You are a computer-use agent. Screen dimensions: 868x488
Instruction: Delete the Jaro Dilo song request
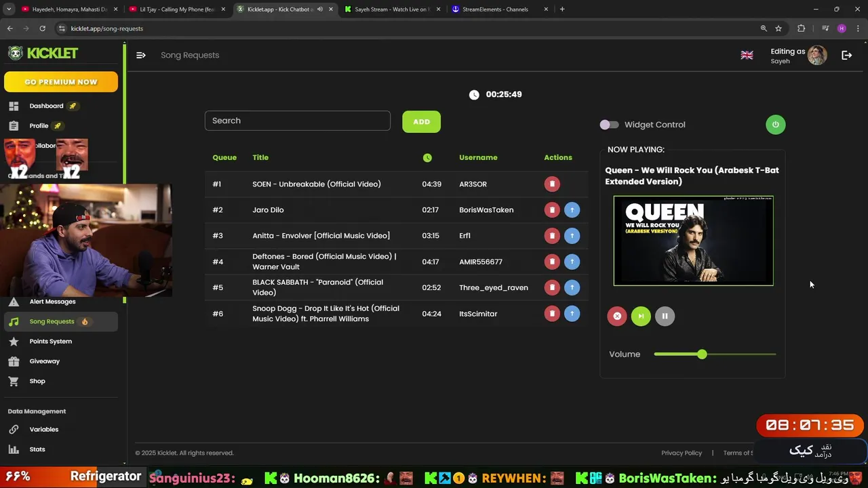click(x=552, y=210)
